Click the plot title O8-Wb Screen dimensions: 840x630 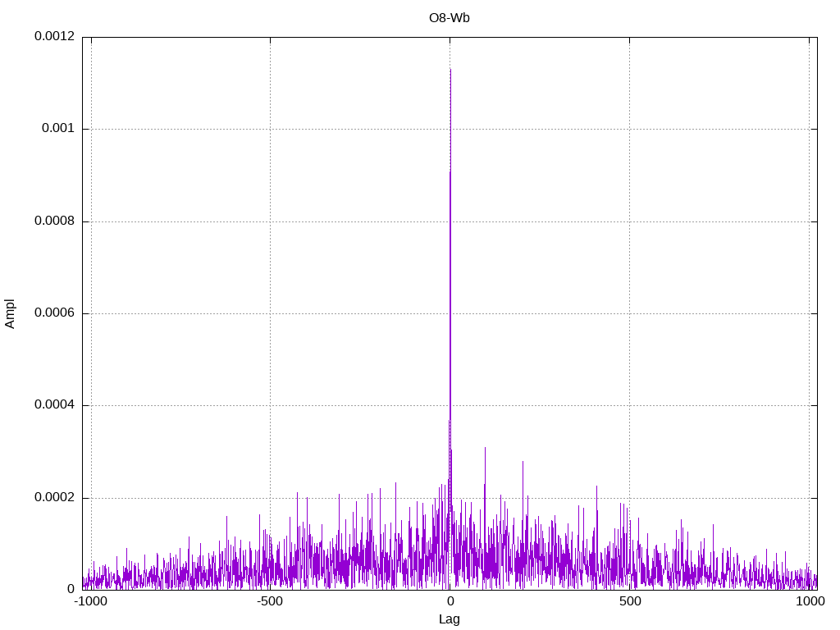(x=449, y=18)
